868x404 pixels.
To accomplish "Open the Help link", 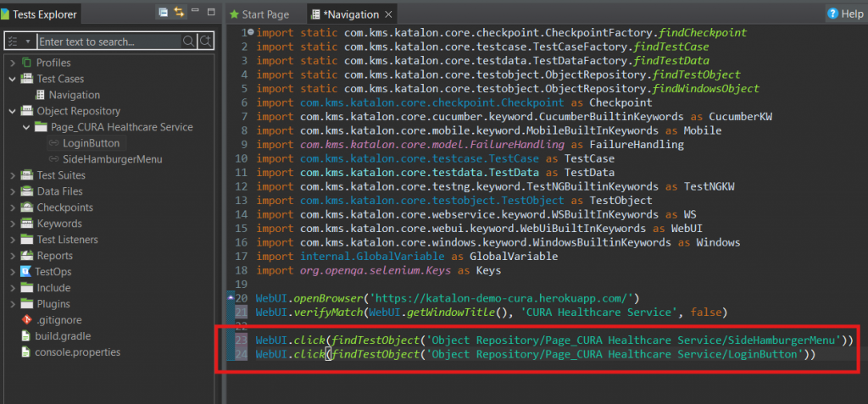I will click(846, 14).
